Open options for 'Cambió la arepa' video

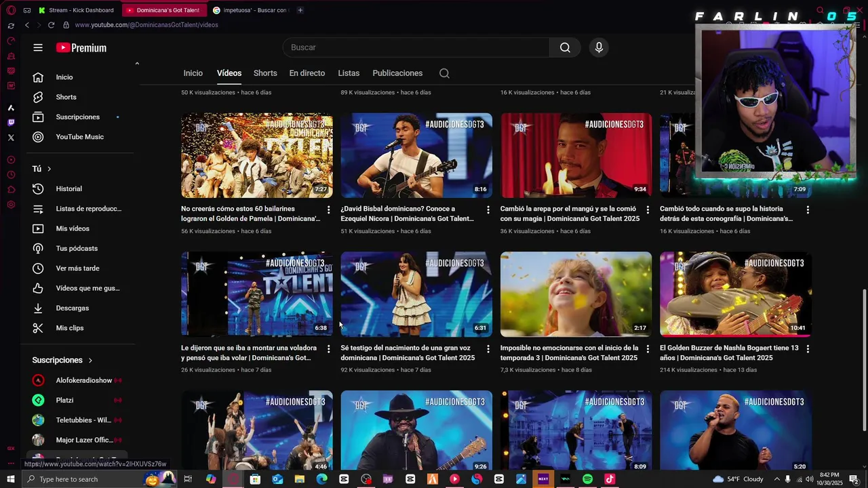click(648, 210)
